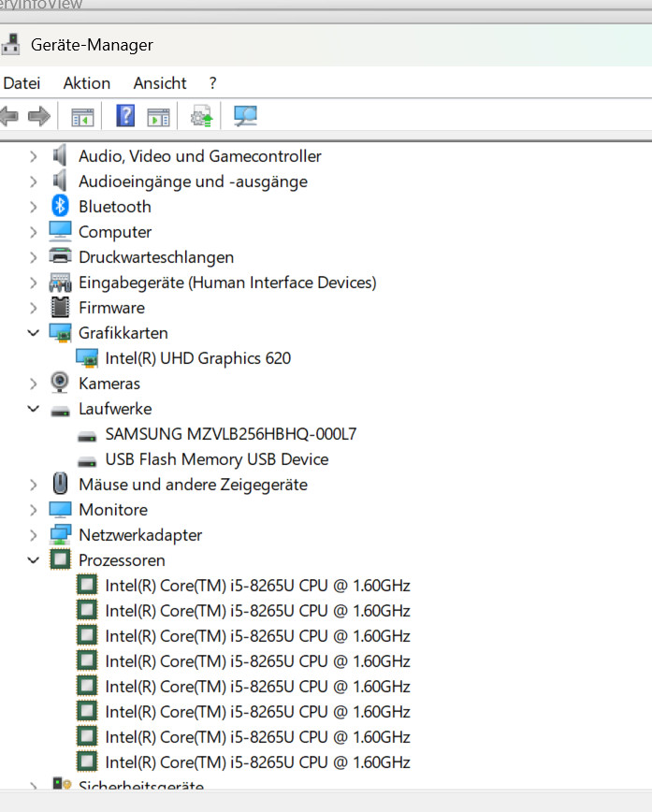Click the printer icon beside Druckwarteschlangen
The image size is (652, 812).
click(x=60, y=255)
